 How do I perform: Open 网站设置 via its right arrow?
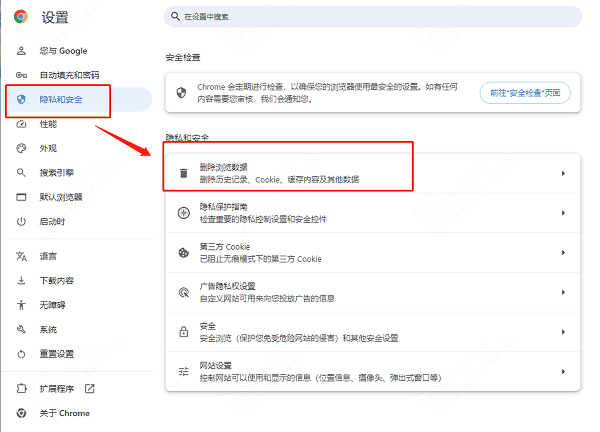tap(563, 371)
